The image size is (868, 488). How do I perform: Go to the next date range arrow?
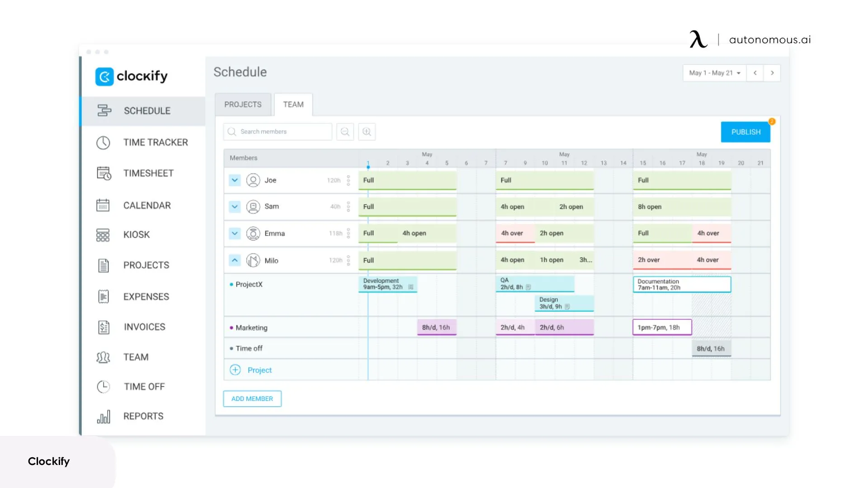pyautogui.click(x=772, y=73)
